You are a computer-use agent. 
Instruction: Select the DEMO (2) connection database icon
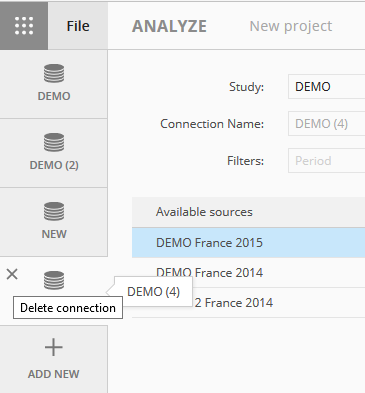[x=54, y=142]
